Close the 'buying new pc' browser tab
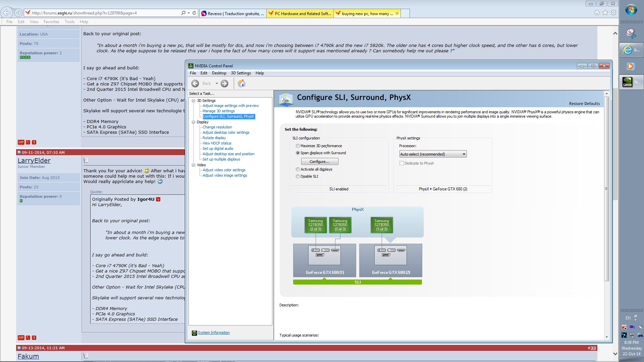 [x=397, y=13]
